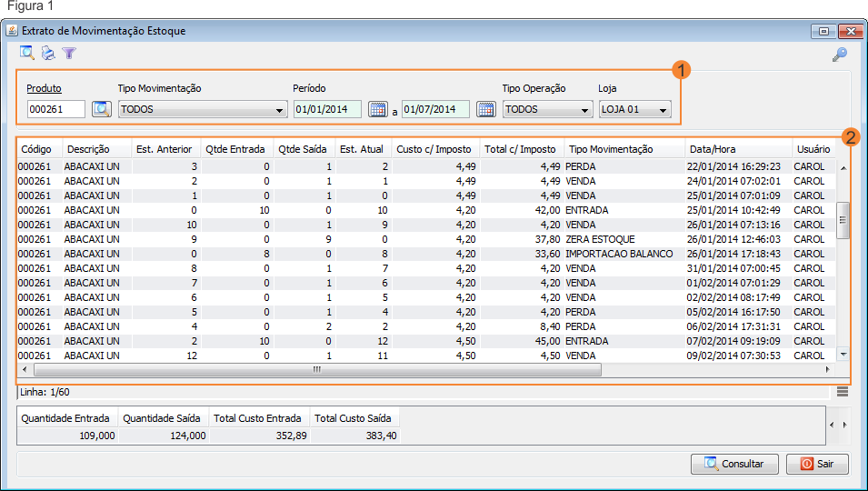Click the purple filter funnel icon
Viewport: 868px width, 491px height.
[69, 53]
